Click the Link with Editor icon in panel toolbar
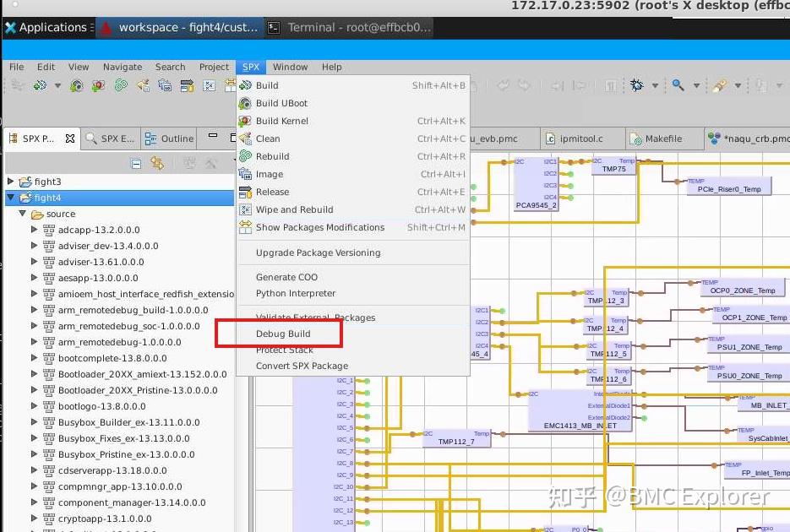The width and height of the screenshot is (790, 532). [x=157, y=163]
